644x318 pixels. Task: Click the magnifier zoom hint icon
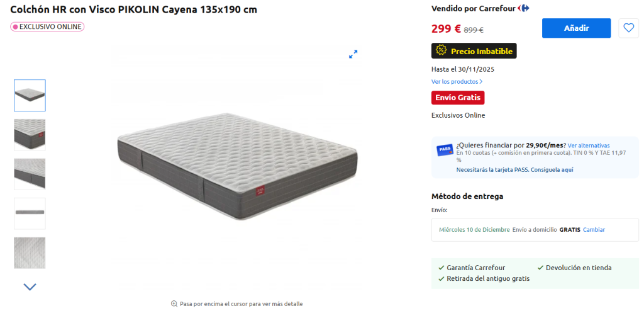pos(174,304)
